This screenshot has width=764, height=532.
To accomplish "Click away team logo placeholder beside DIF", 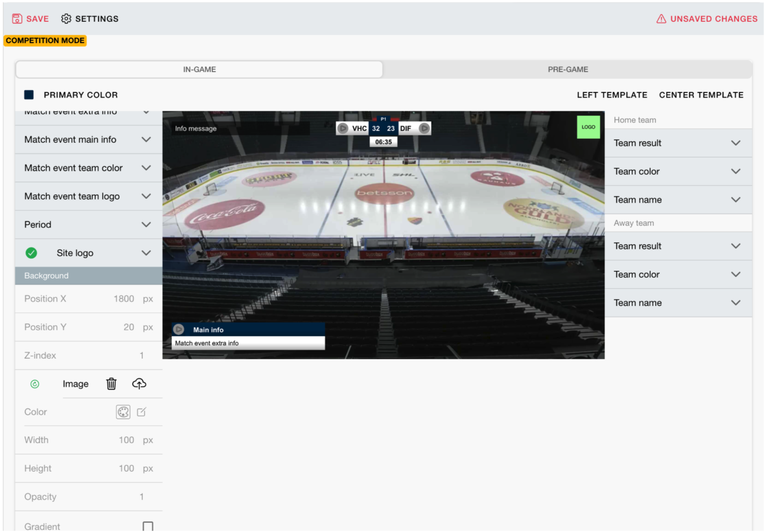I will click(424, 128).
